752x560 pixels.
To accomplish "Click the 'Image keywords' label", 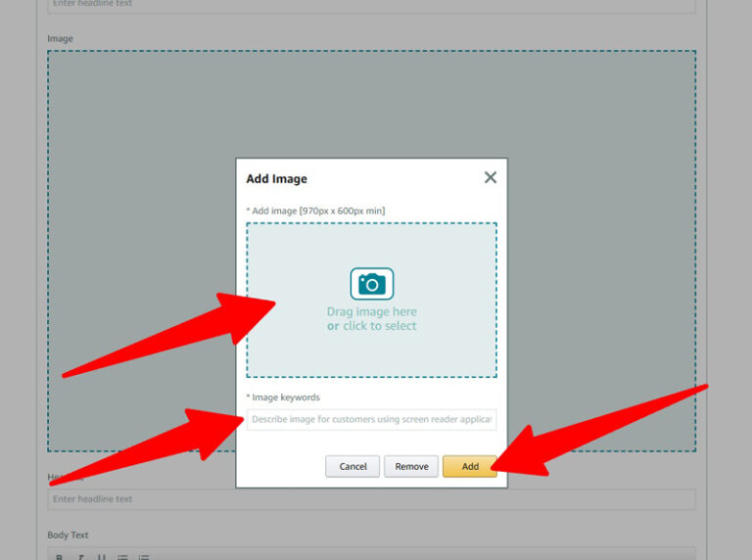I will tap(286, 397).
